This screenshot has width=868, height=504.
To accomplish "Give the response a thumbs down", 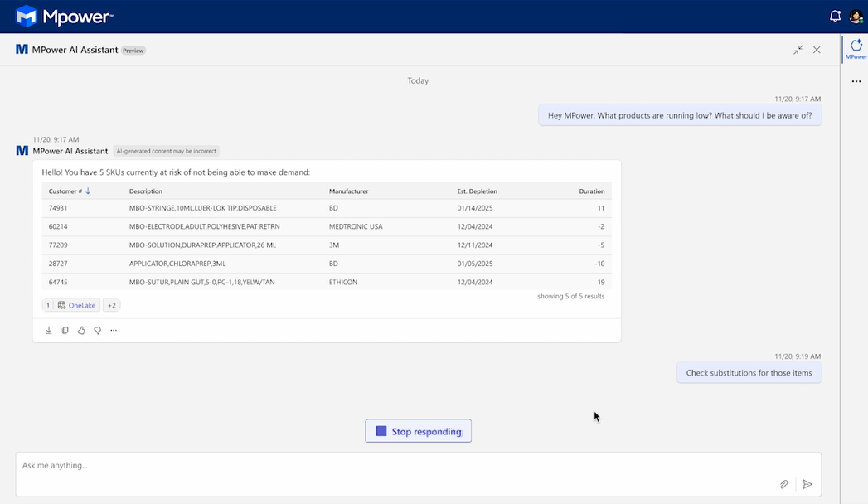I will click(x=98, y=330).
